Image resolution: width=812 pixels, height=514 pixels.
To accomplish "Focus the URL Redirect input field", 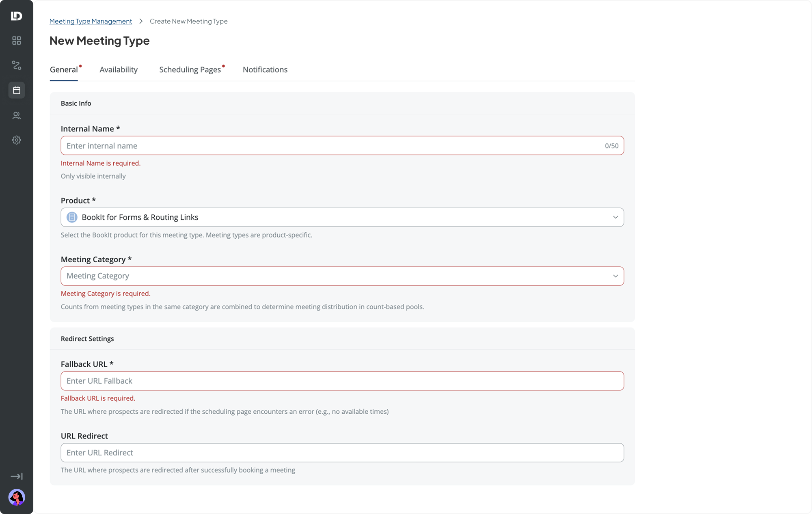I will click(x=342, y=453).
